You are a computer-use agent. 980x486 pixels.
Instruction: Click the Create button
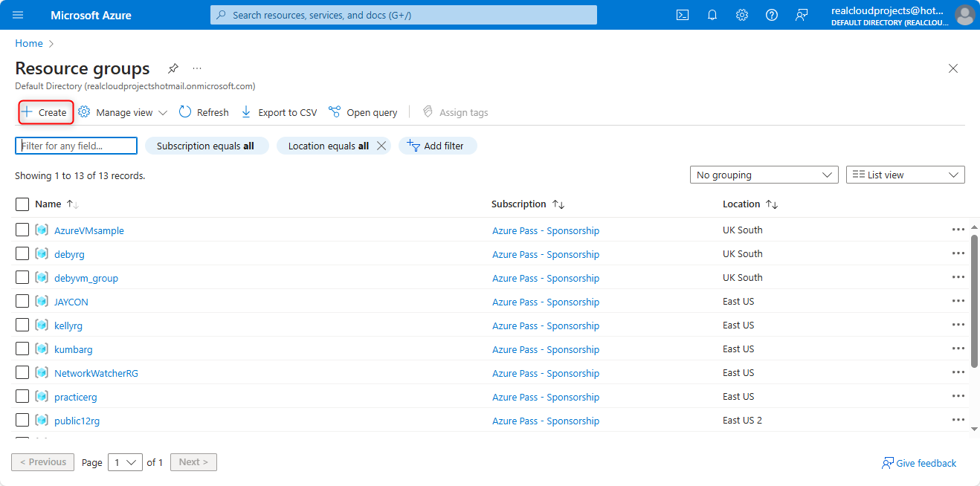45,112
